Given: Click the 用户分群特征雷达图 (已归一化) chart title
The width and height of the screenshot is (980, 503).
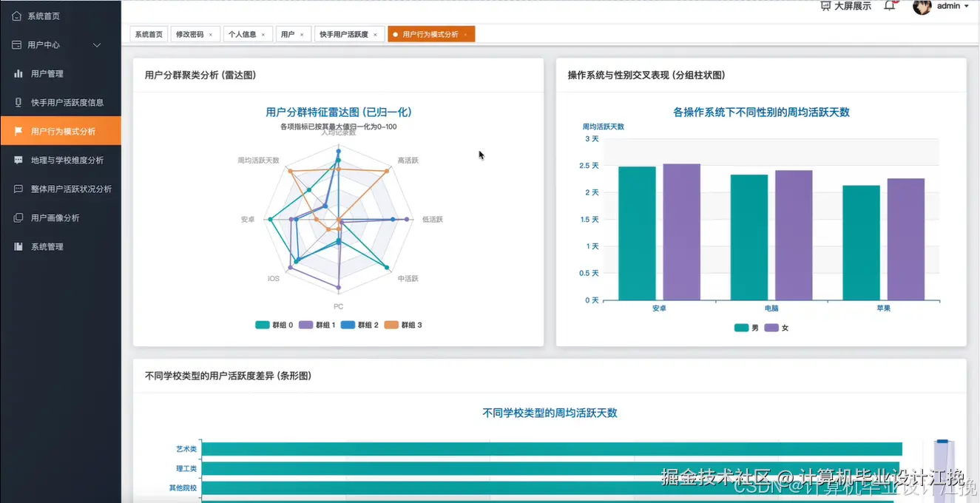Looking at the screenshot, I should click(x=339, y=112).
